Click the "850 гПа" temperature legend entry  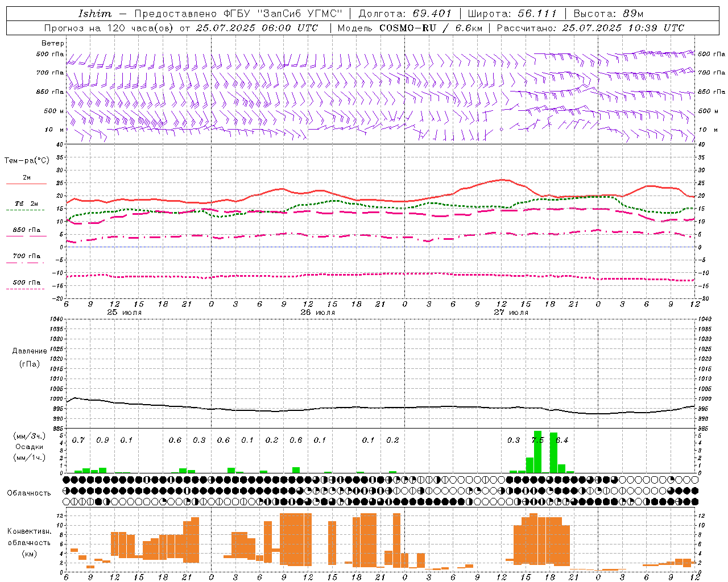click(27, 230)
